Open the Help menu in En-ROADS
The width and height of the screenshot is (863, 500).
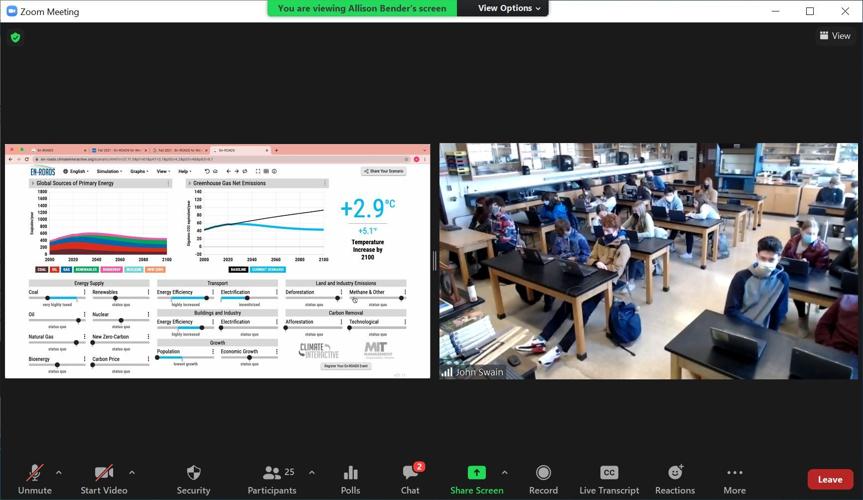[x=184, y=171]
